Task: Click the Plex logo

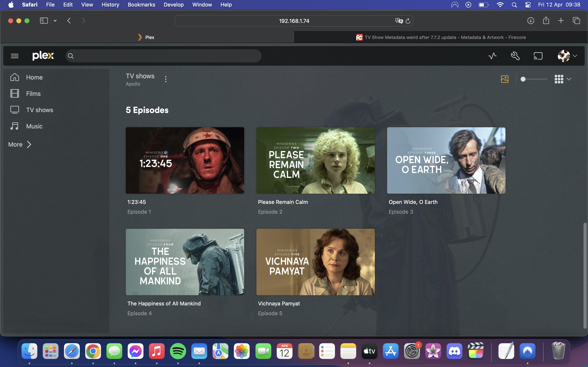Action: coord(43,56)
